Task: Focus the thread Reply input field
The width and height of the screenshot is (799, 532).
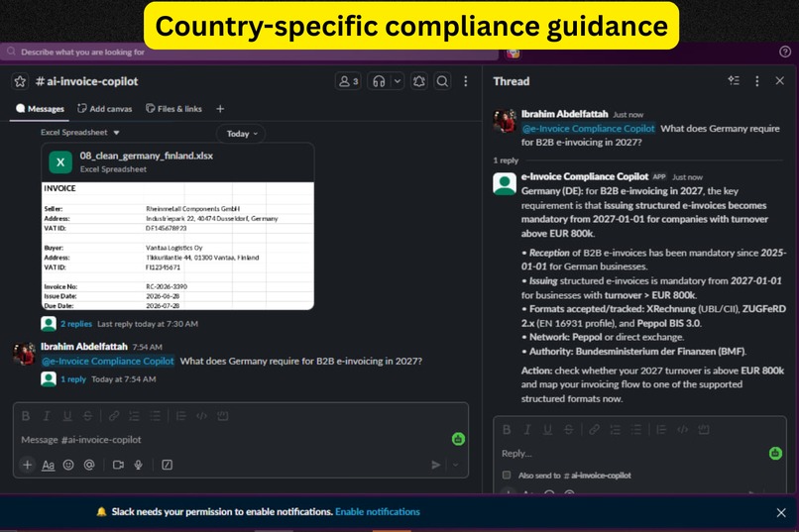Action: [x=631, y=453]
